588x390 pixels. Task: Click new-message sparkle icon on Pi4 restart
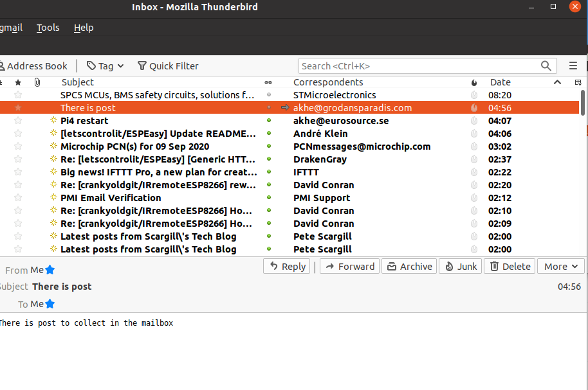tap(53, 120)
